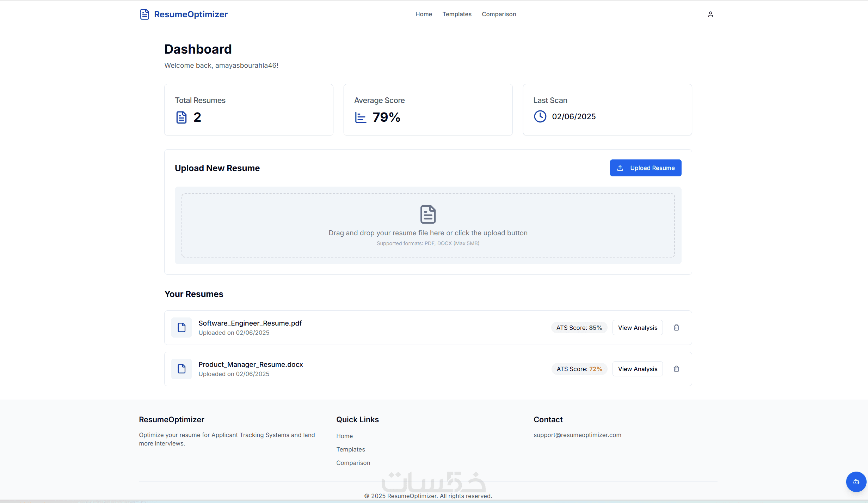View Analysis for Software_Engineer_Resume.pdf
This screenshot has height=503, width=868.
point(638,328)
